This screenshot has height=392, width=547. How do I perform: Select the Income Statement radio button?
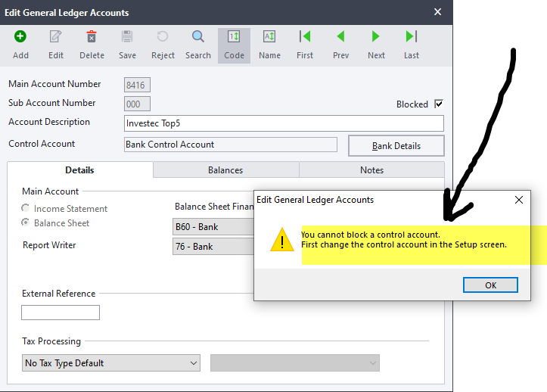tap(26, 208)
